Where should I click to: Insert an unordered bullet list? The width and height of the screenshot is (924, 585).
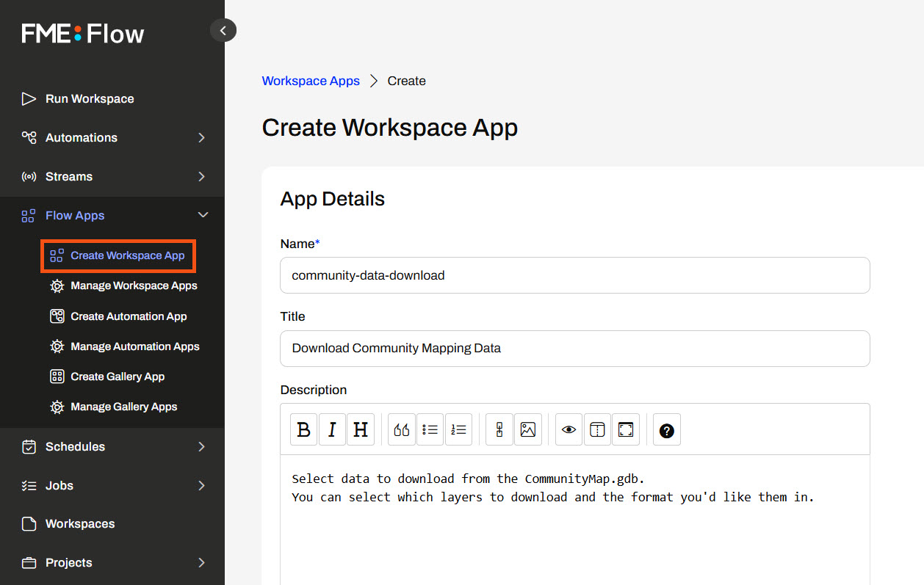pyautogui.click(x=430, y=430)
